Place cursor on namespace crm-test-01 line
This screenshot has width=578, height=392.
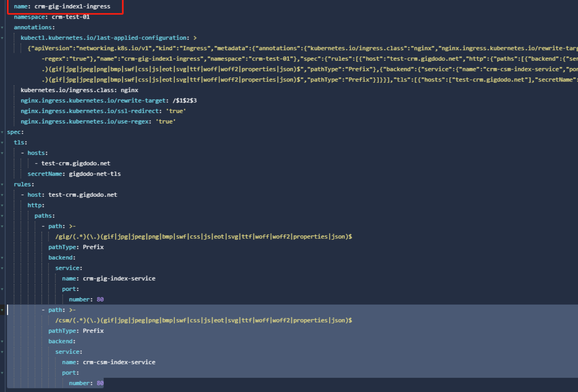point(70,17)
